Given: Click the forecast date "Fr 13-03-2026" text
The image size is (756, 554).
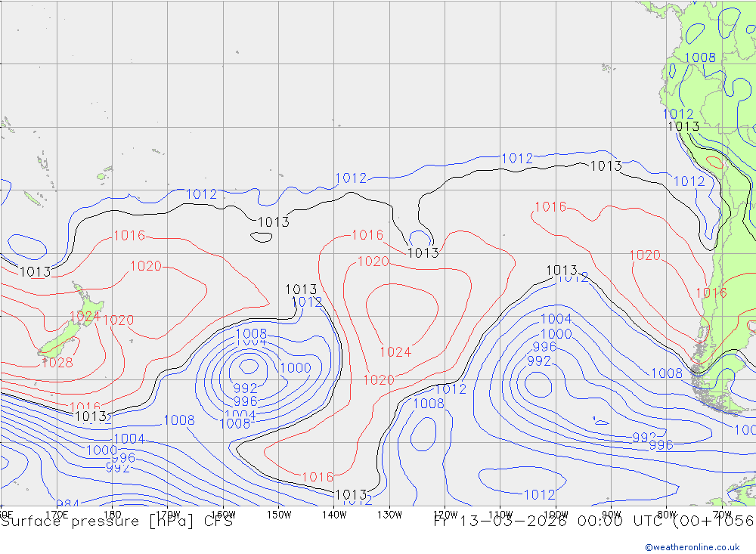Looking at the screenshot, I should (x=500, y=522).
